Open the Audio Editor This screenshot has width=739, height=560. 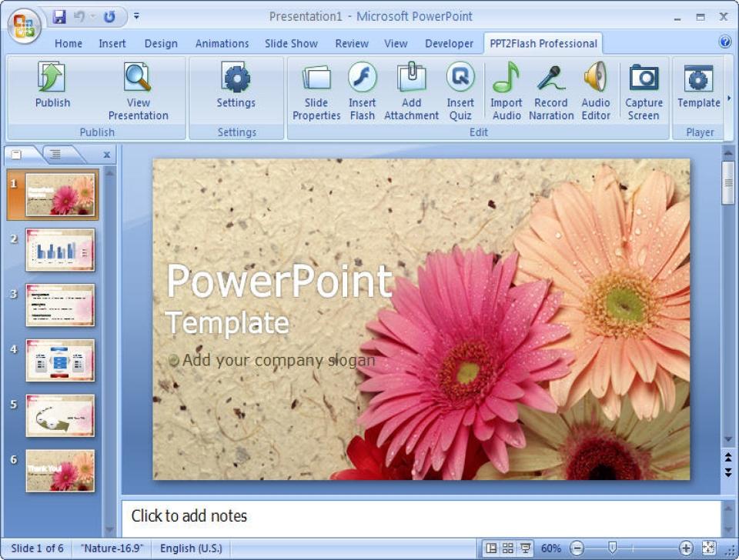595,78
